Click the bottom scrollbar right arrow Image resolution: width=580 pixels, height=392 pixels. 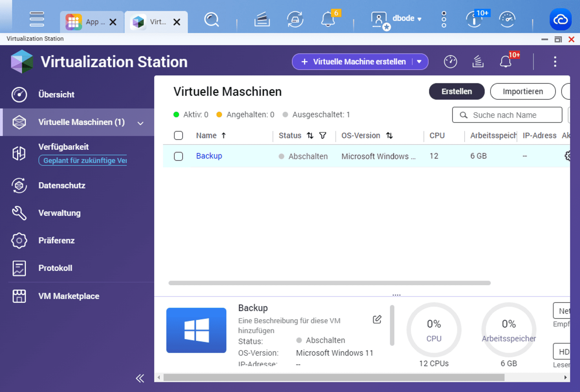click(565, 377)
